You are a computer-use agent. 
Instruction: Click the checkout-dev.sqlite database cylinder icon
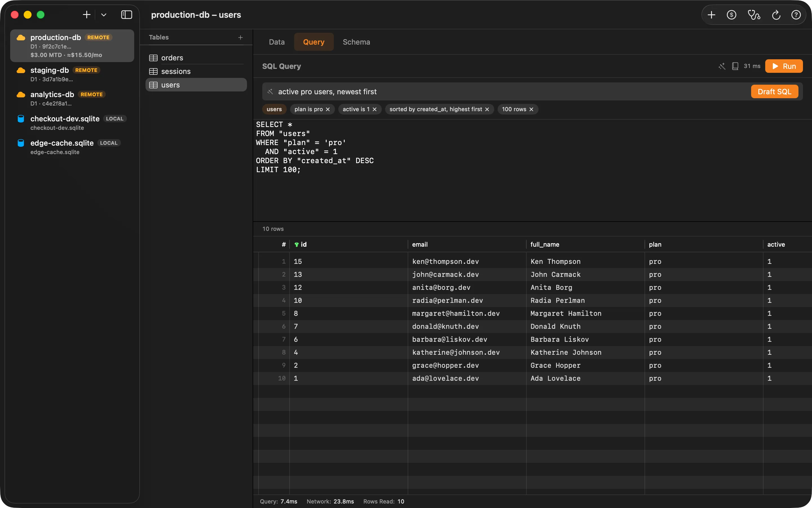click(21, 119)
